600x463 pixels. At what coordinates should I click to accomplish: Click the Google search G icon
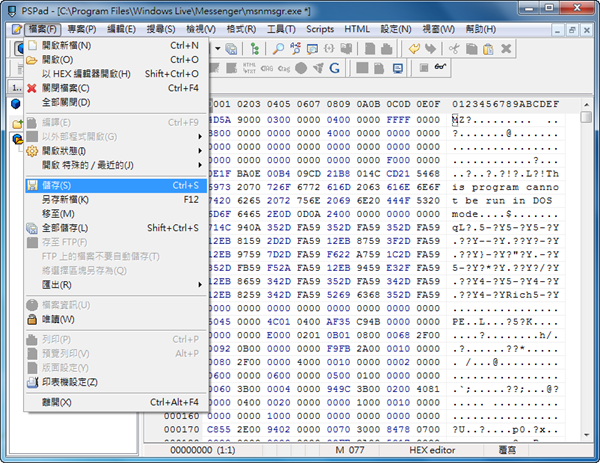[x=333, y=68]
